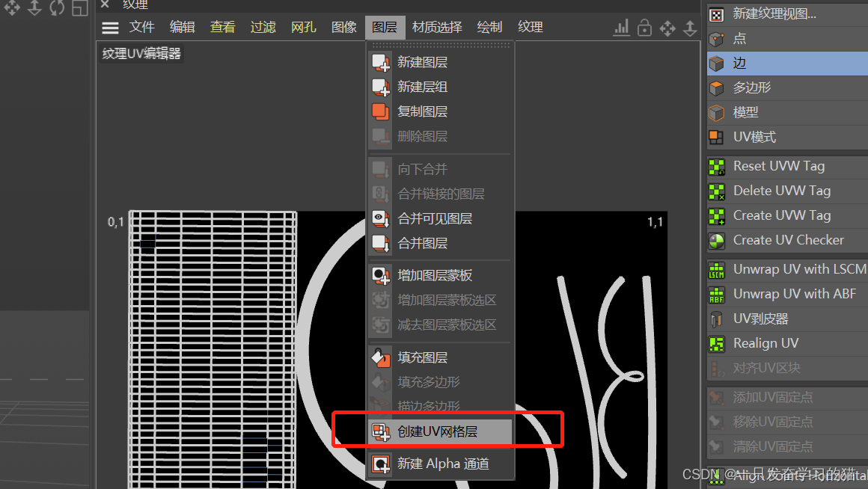Click 创建UV网格层 menu item

pyautogui.click(x=440, y=431)
